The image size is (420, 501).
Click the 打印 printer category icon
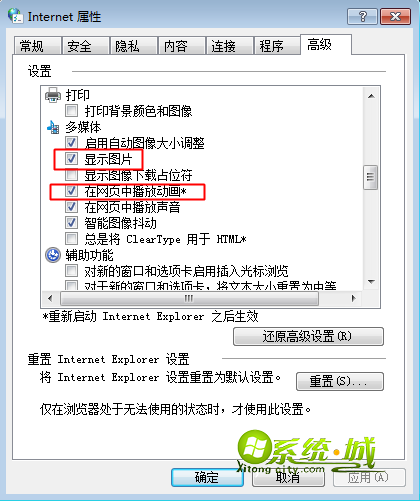pos(53,95)
